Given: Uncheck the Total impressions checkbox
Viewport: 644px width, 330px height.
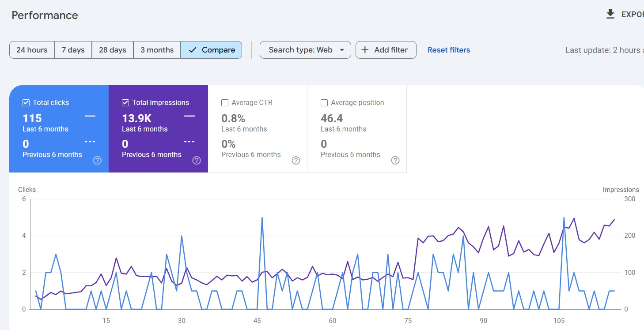Looking at the screenshot, I should (x=125, y=103).
